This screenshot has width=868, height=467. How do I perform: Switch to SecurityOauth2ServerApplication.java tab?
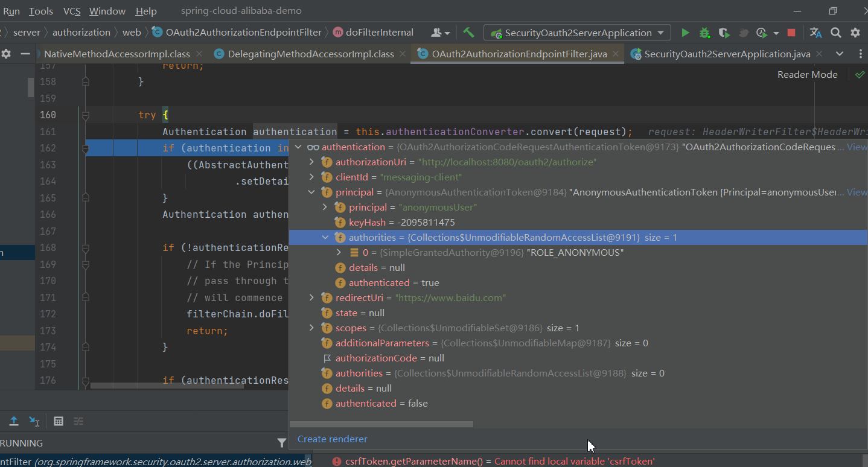[x=727, y=54]
